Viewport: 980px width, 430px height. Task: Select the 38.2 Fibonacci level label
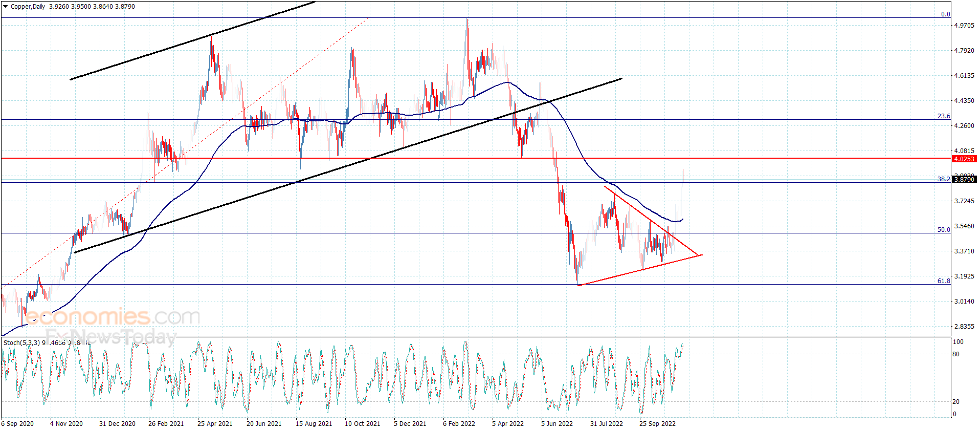click(944, 179)
